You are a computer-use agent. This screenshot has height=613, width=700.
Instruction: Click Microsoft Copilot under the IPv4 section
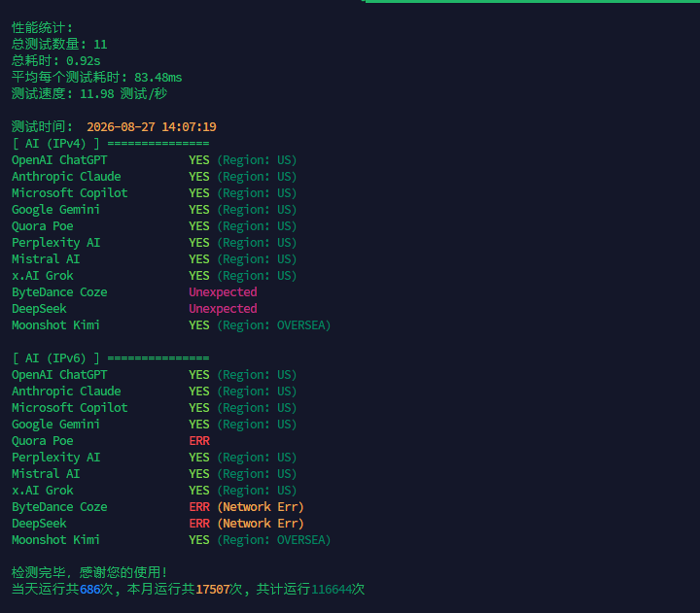coord(70,192)
